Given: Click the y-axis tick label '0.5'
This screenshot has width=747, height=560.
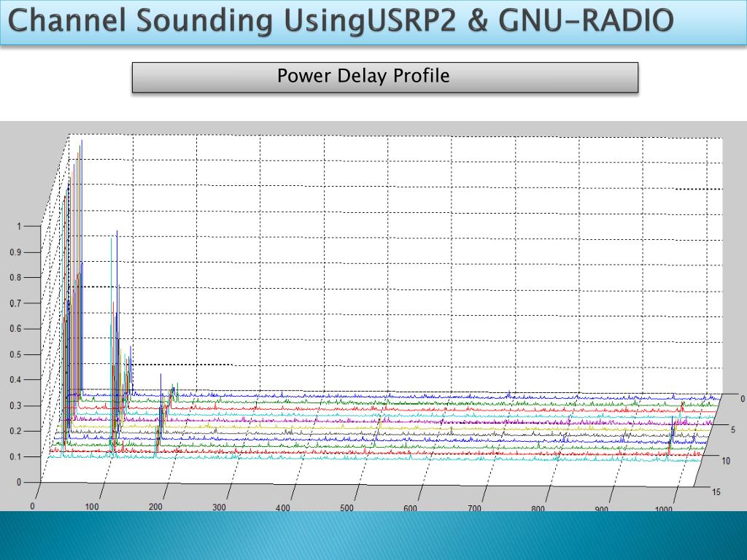Looking at the screenshot, I should (x=16, y=354).
